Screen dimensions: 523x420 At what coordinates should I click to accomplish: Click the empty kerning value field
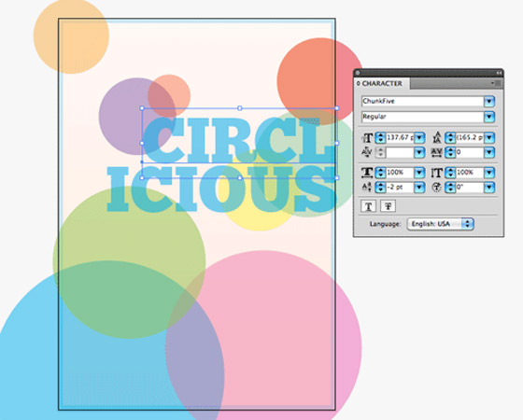[x=400, y=152]
